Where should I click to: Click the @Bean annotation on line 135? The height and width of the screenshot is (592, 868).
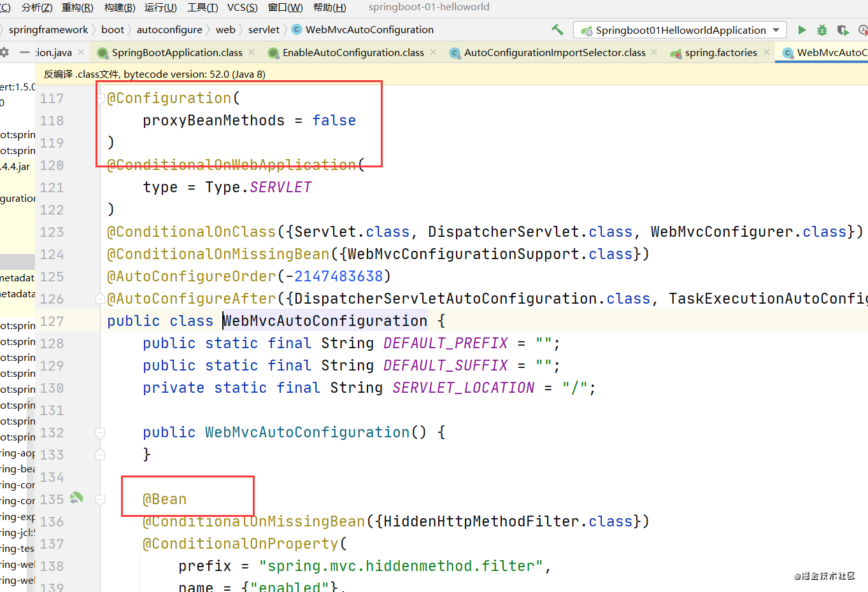[x=164, y=500]
